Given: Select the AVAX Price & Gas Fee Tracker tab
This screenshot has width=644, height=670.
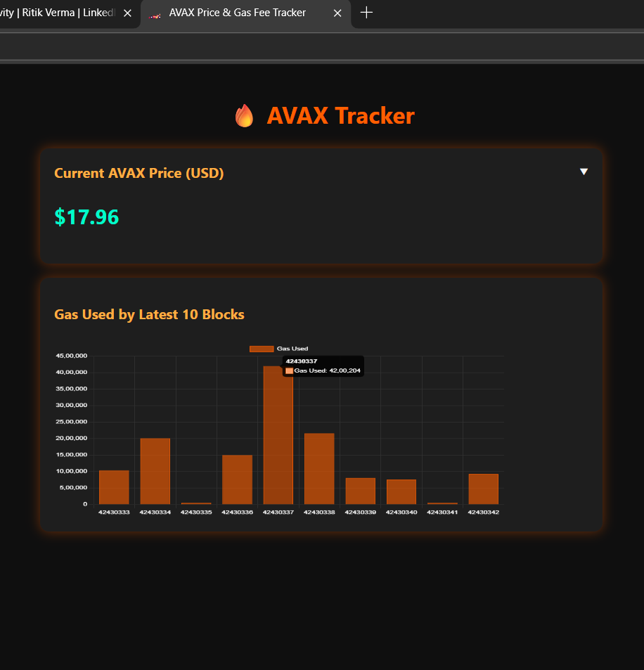Looking at the screenshot, I should pyautogui.click(x=238, y=13).
